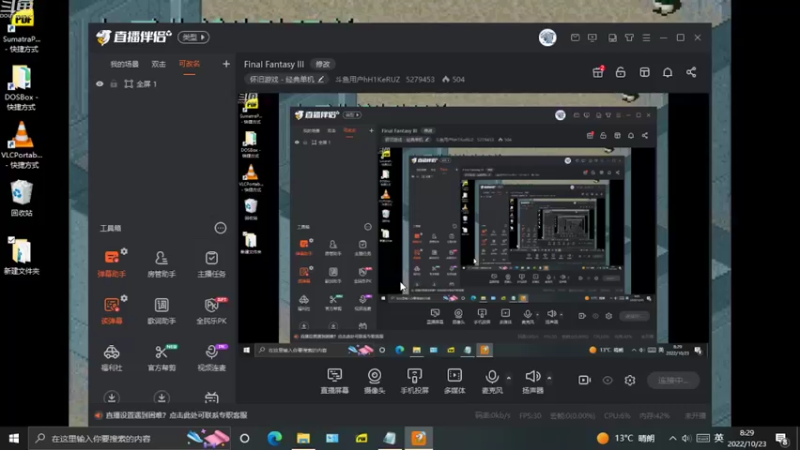Viewport: 800px width, 450px height.
Task: Open the 弹幕助手 tool
Action: tap(112, 263)
